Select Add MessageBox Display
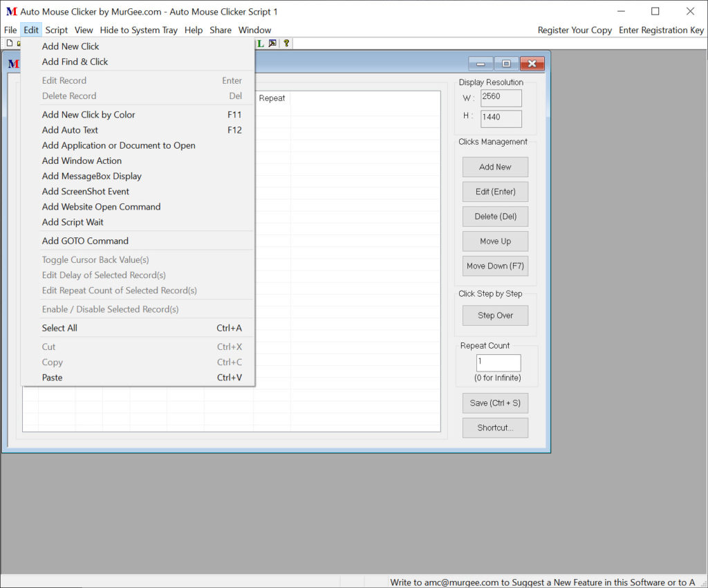Screen dimensions: 708x588 [138, 176]
